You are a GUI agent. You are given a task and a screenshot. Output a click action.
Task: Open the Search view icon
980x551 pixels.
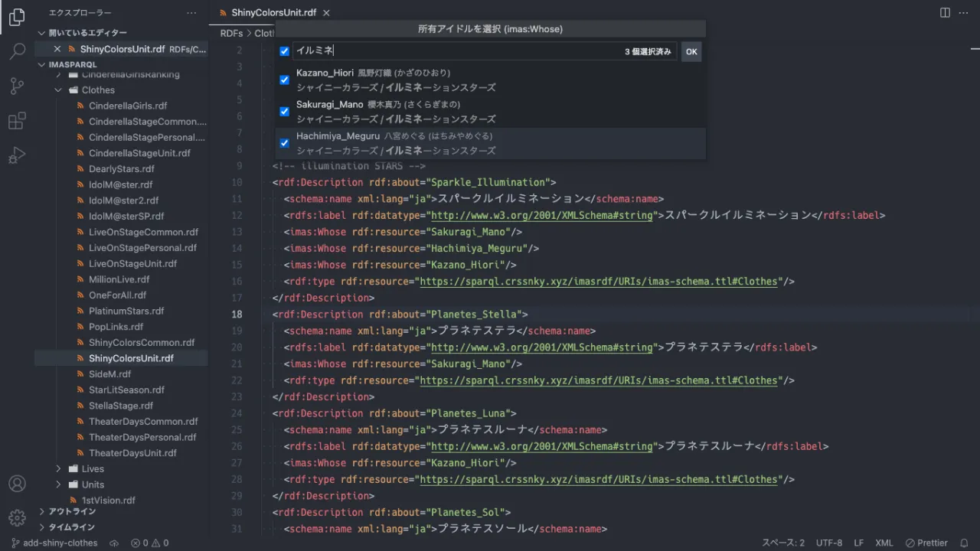pos(17,52)
